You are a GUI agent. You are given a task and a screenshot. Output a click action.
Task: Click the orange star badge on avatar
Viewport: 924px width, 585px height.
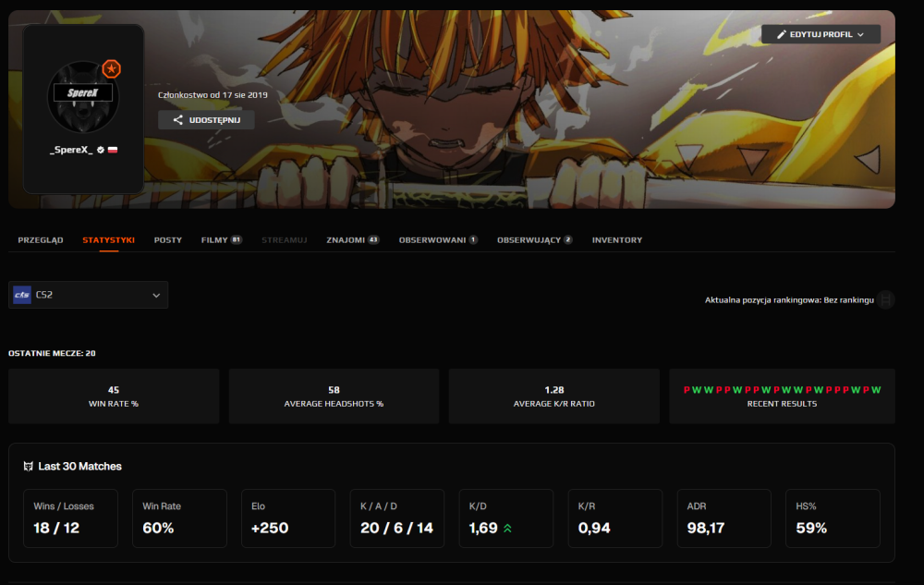(112, 69)
